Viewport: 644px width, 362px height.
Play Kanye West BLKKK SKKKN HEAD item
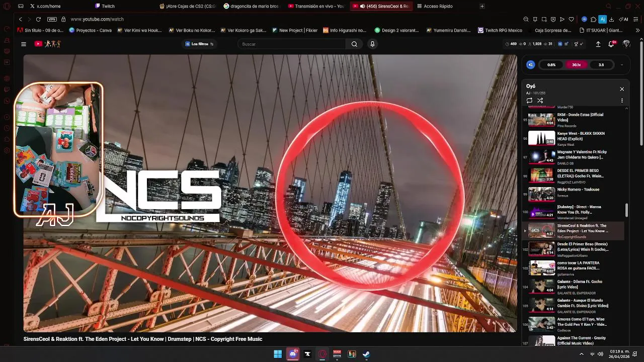[x=574, y=138]
